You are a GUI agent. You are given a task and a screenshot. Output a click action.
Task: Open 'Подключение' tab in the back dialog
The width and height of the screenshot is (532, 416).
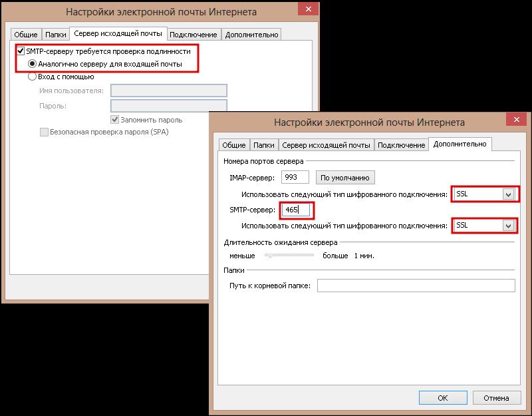coord(194,34)
